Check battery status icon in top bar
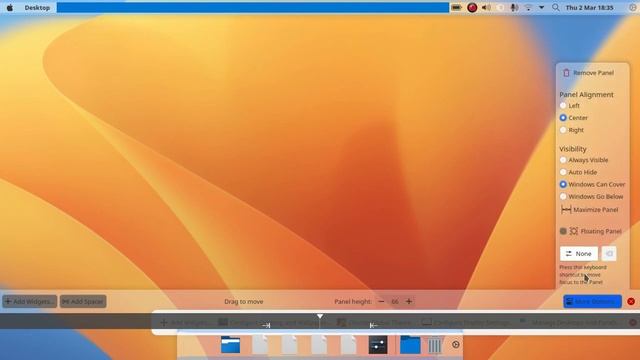 456,8
